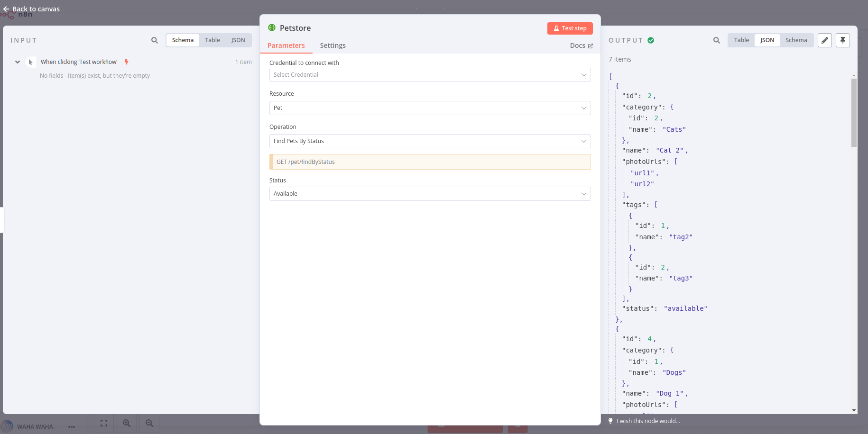The width and height of the screenshot is (868, 434).
Task: Click the lightbulb feedback icon
Action: (610, 421)
